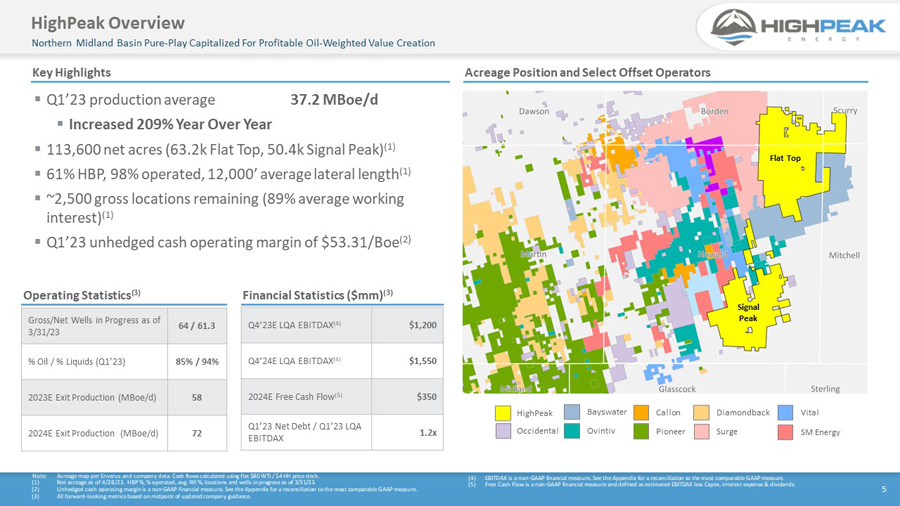Click the slide page number 5
The height and width of the screenshot is (506, 900).
click(x=884, y=489)
